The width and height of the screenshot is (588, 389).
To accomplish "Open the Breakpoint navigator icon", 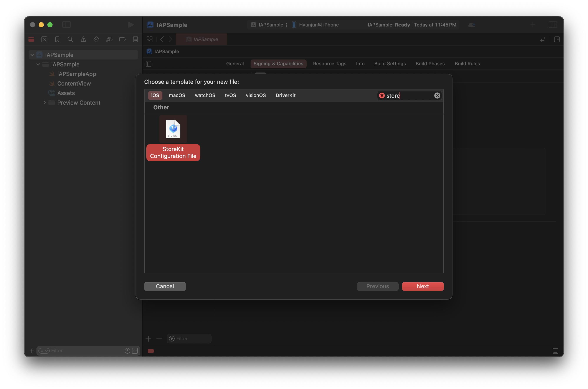I will tap(122, 39).
